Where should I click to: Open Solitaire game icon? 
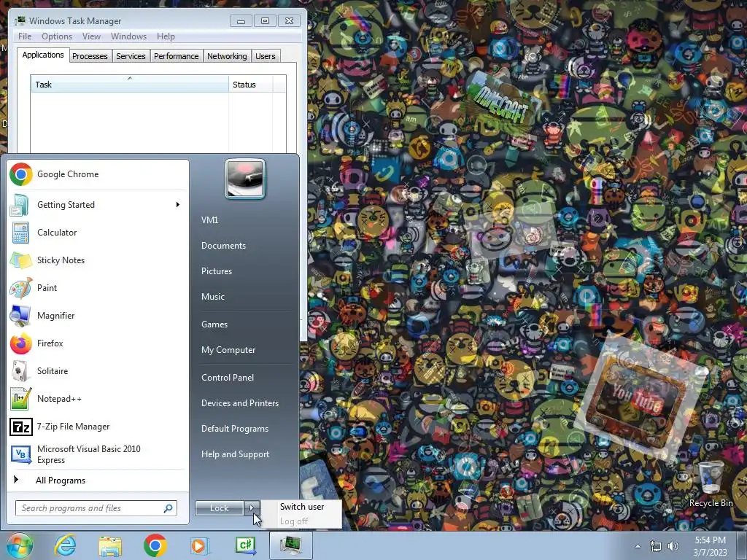[20, 371]
